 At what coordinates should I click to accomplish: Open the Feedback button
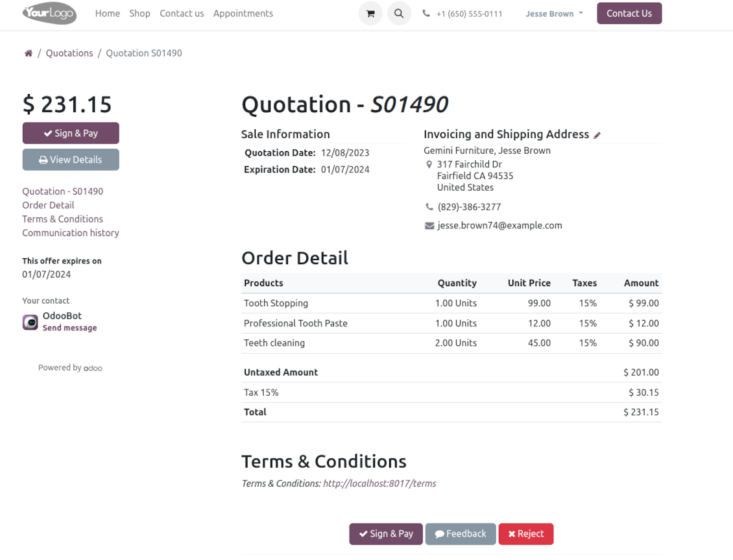(461, 534)
